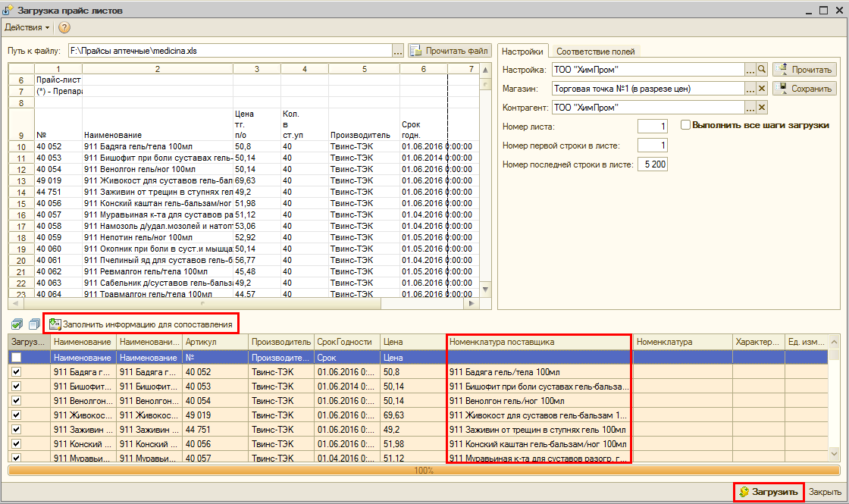
Task: Click the 100% progress bar
Action: click(x=424, y=471)
